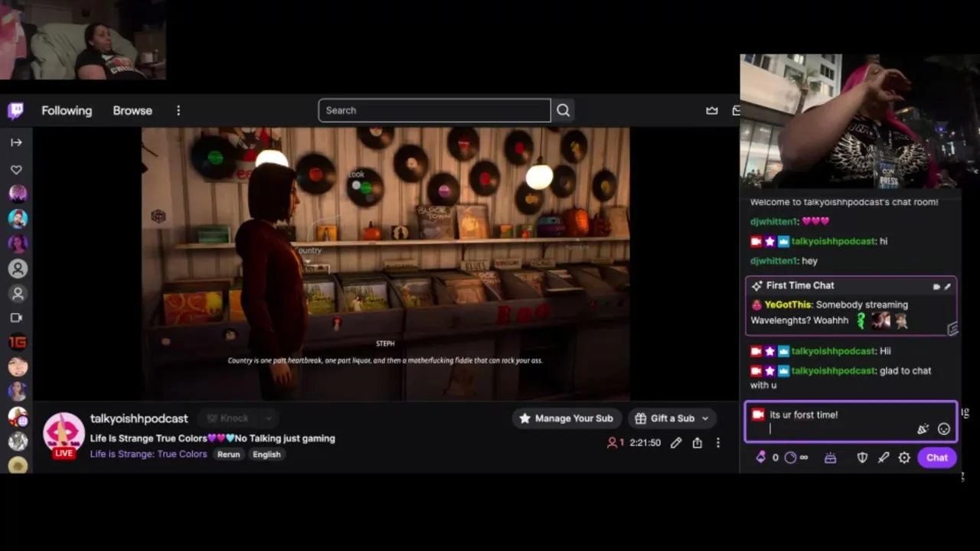The image size is (980, 551).
Task: Click the viewer count icon
Action: click(x=612, y=442)
